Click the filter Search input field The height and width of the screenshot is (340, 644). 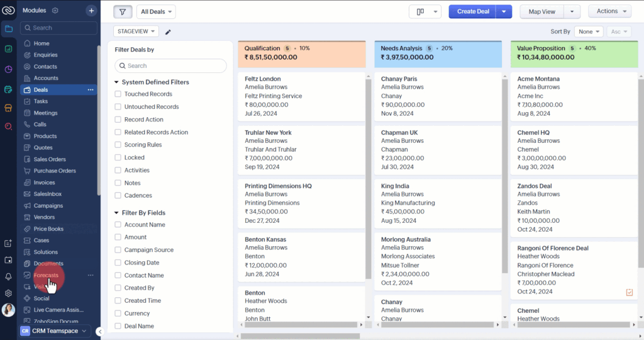pos(170,66)
